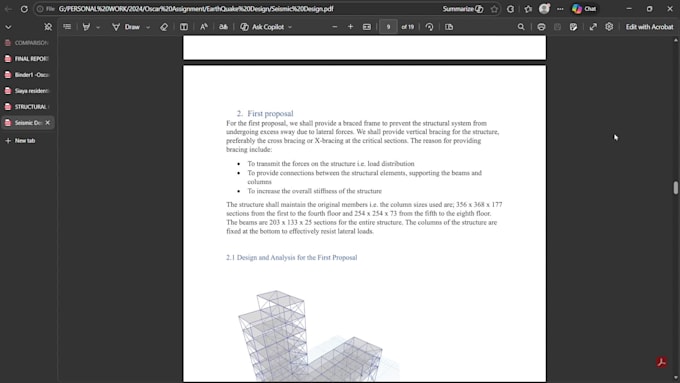Select the Add text tool
The height and width of the screenshot is (383, 680).
(x=184, y=27)
